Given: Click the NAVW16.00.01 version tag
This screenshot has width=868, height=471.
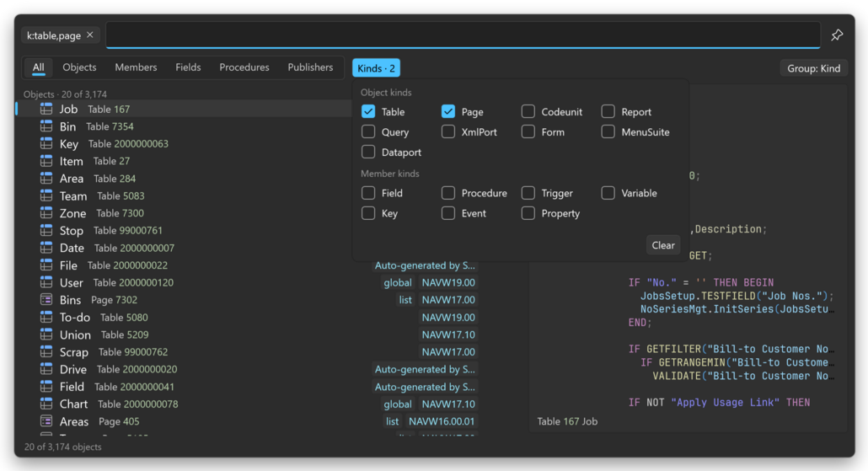Looking at the screenshot, I should click(x=442, y=421).
